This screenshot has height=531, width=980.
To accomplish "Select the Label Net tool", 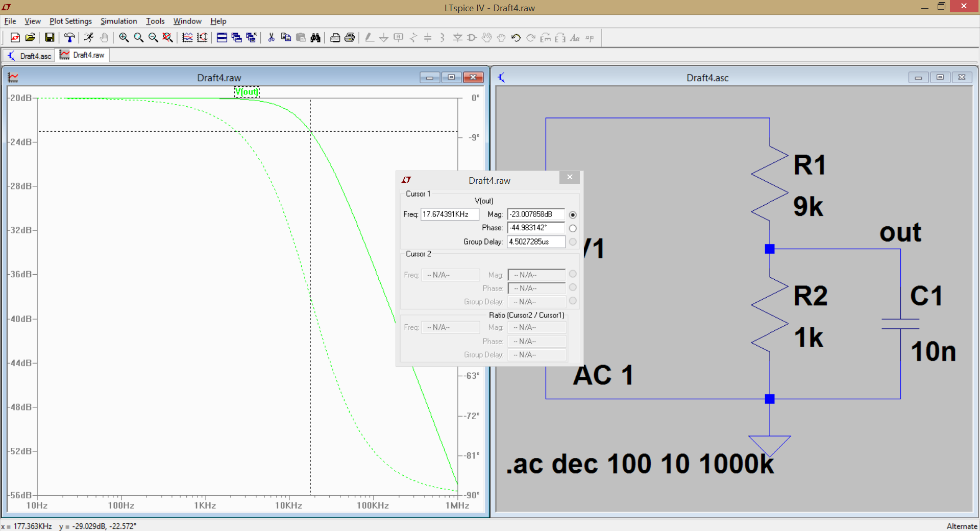I will (x=399, y=37).
